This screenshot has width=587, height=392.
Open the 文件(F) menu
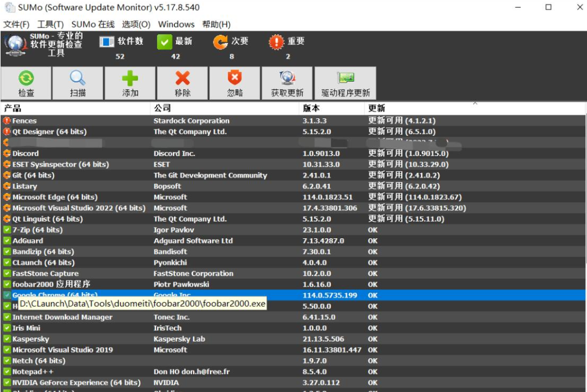pos(16,25)
